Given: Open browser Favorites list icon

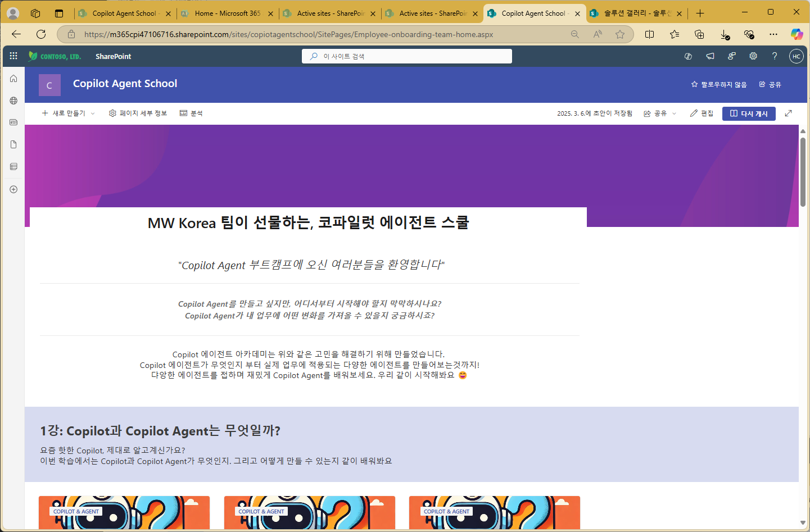Looking at the screenshot, I should pos(675,34).
